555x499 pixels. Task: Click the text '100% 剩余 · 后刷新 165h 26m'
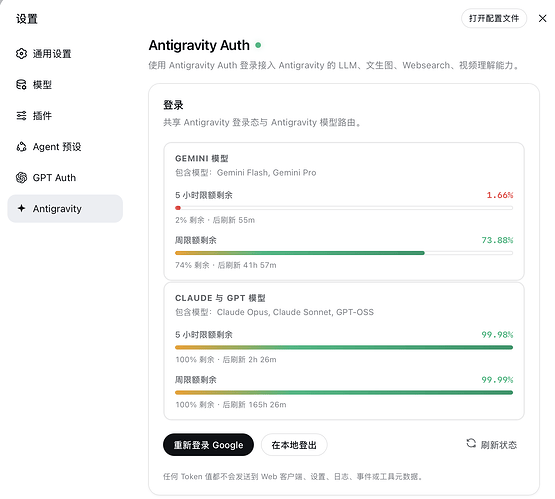[231, 405]
